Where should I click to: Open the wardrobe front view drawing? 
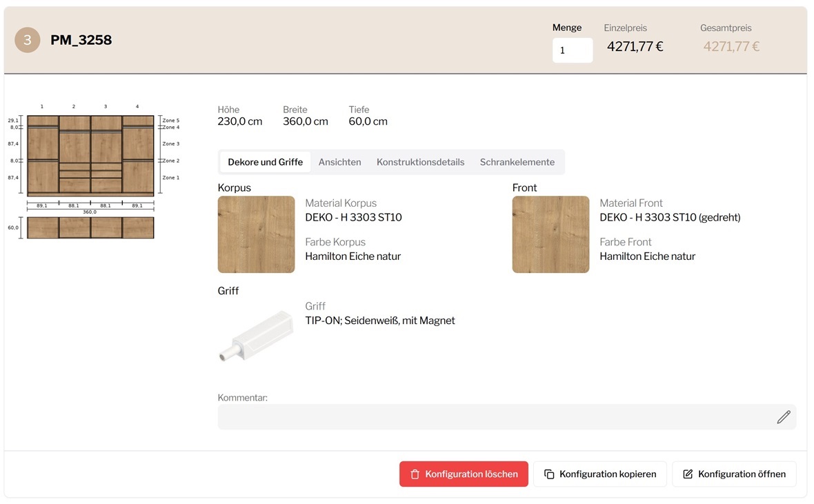pyautogui.click(x=90, y=155)
